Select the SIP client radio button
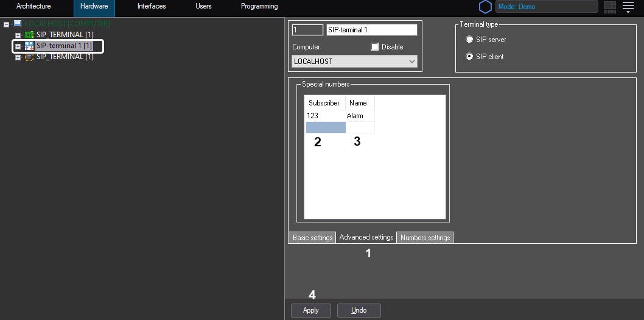 pos(469,57)
